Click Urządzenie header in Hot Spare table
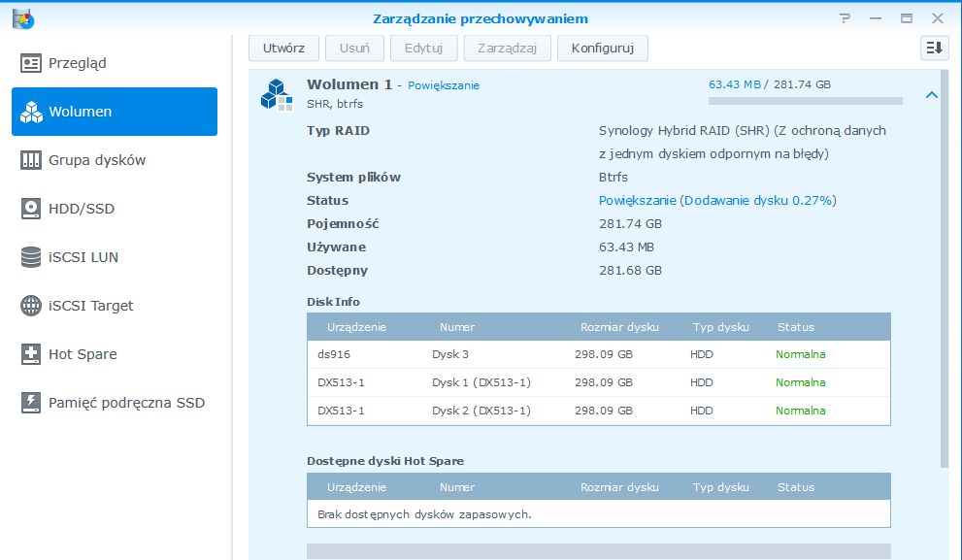 (x=356, y=487)
